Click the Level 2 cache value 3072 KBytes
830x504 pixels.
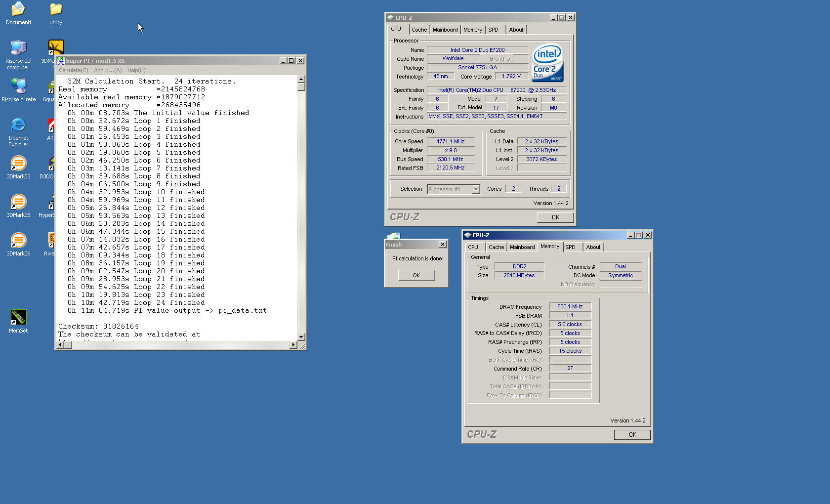[541, 159]
